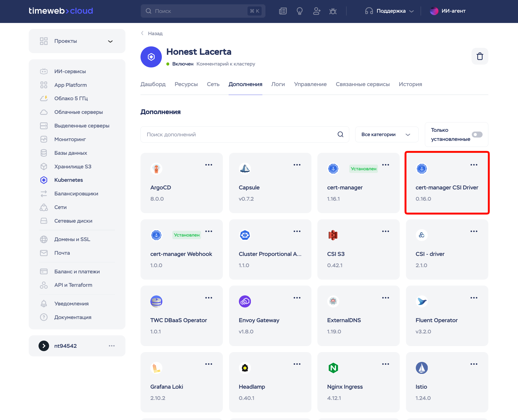This screenshot has height=420, width=518.
Task: Open Nginx Ingress card options menu
Action: pyautogui.click(x=386, y=364)
